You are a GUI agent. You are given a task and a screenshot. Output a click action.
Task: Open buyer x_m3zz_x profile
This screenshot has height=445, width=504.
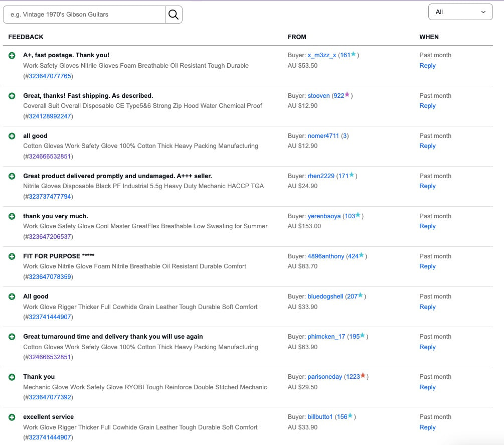322,55
